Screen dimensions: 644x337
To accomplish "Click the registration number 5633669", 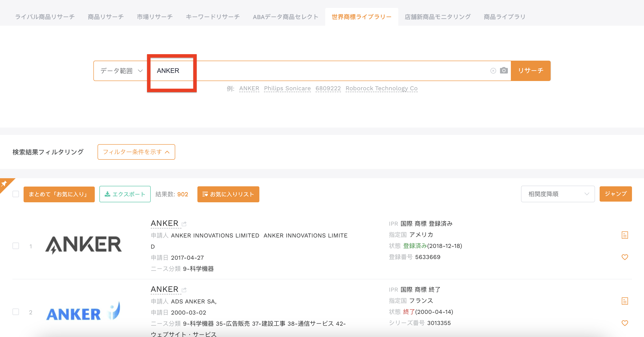I will [427, 257].
